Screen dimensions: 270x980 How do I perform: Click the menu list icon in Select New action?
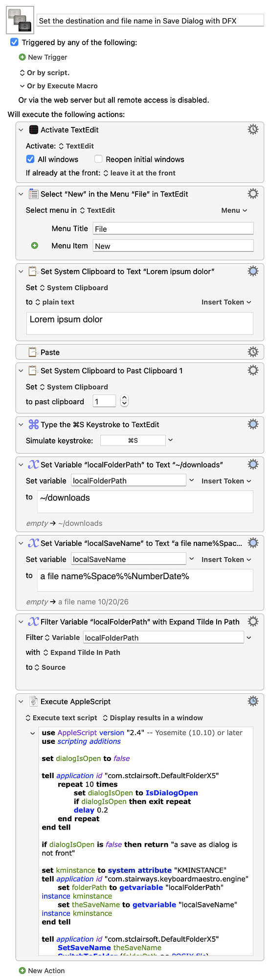click(x=34, y=194)
